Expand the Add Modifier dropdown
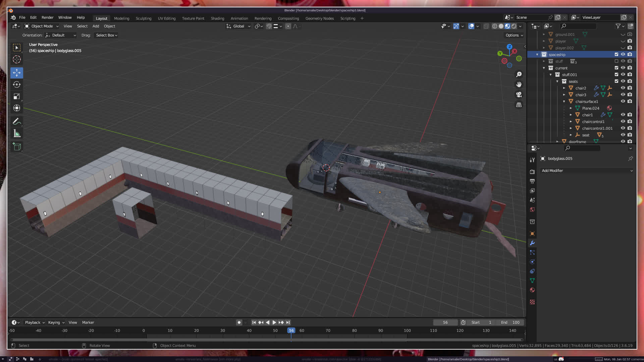 pos(587,171)
